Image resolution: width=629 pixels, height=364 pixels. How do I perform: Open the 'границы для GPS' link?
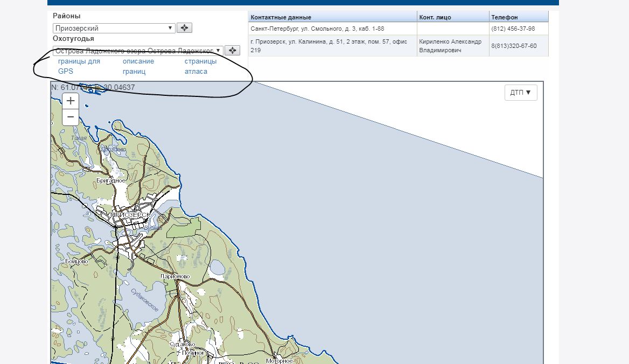tap(79, 66)
